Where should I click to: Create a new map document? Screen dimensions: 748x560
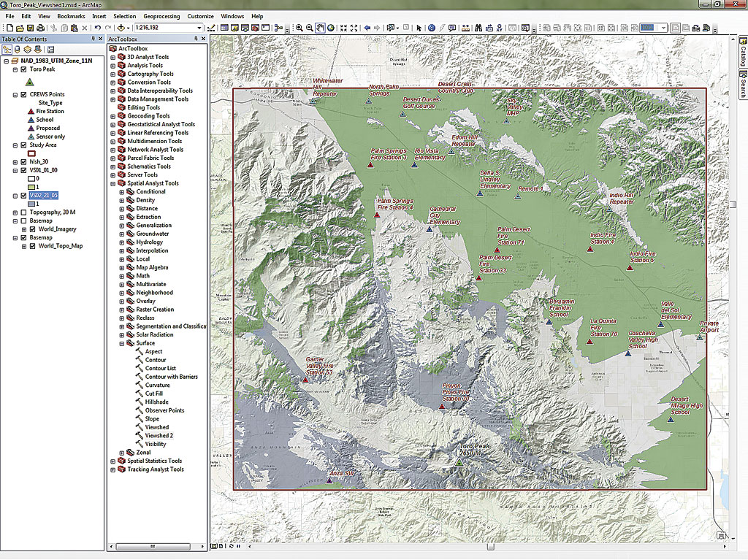tap(9, 28)
